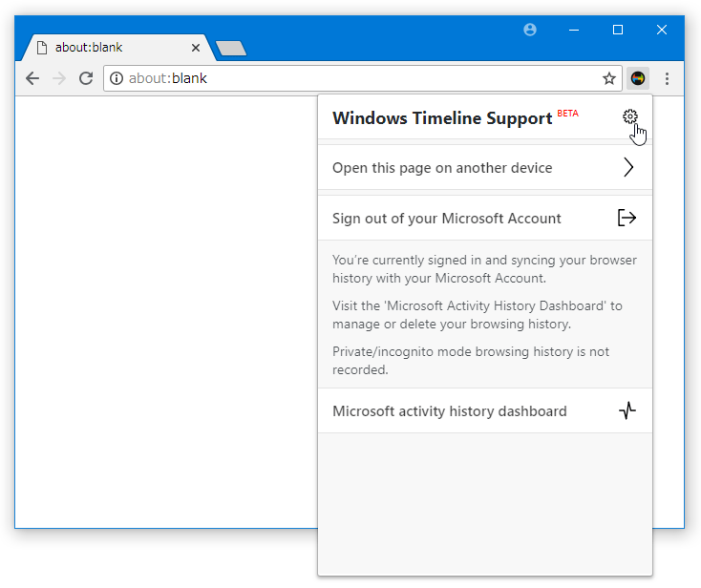Maximize the browser window

click(x=617, y=30)
